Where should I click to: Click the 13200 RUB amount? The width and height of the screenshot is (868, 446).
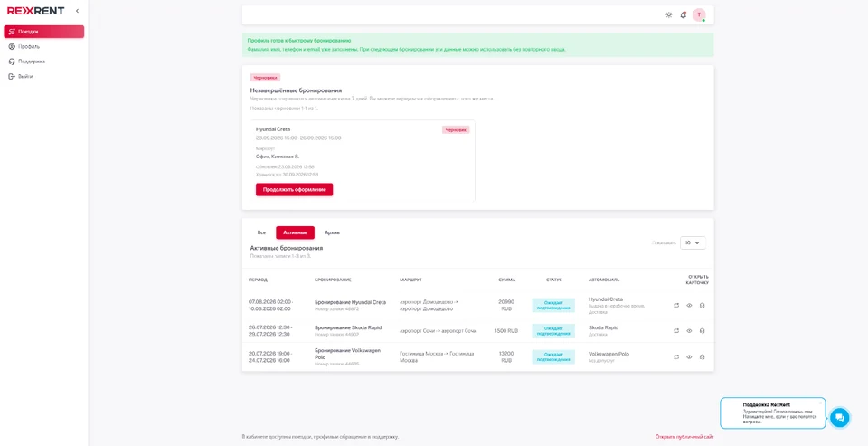coord(506,356)
